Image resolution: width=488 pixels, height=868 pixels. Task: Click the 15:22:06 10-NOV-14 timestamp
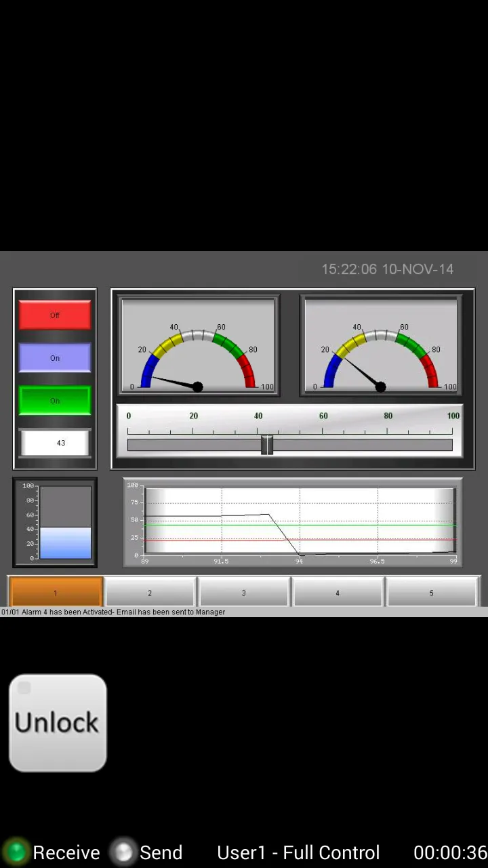tap(387, 269)
